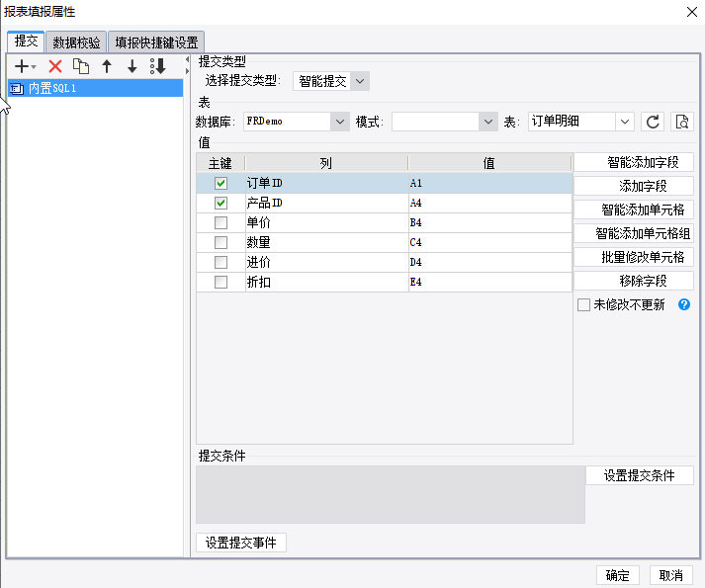Delete the selected submit item with red X

pyautogui.click(x=55, y=66)
